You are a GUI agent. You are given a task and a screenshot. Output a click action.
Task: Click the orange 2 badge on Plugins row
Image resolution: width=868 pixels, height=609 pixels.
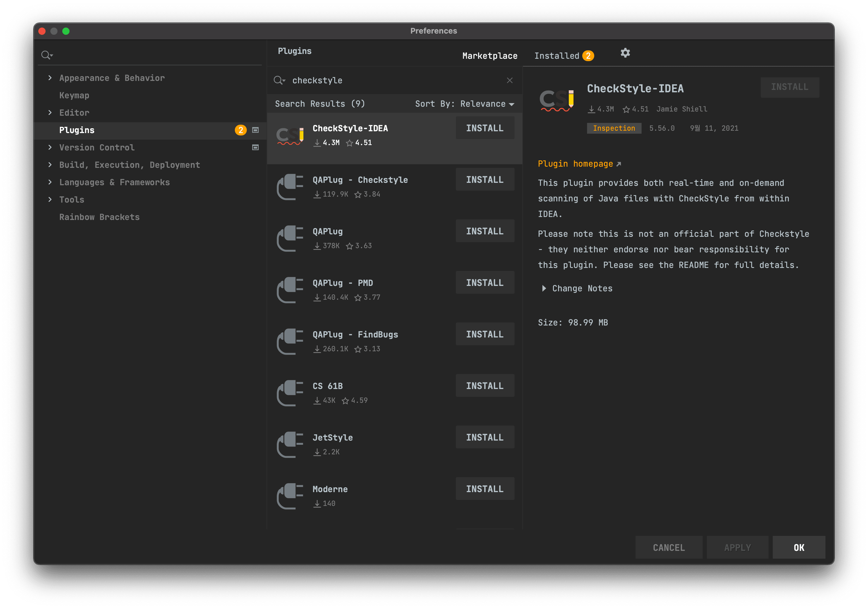(x=241, y=130)
